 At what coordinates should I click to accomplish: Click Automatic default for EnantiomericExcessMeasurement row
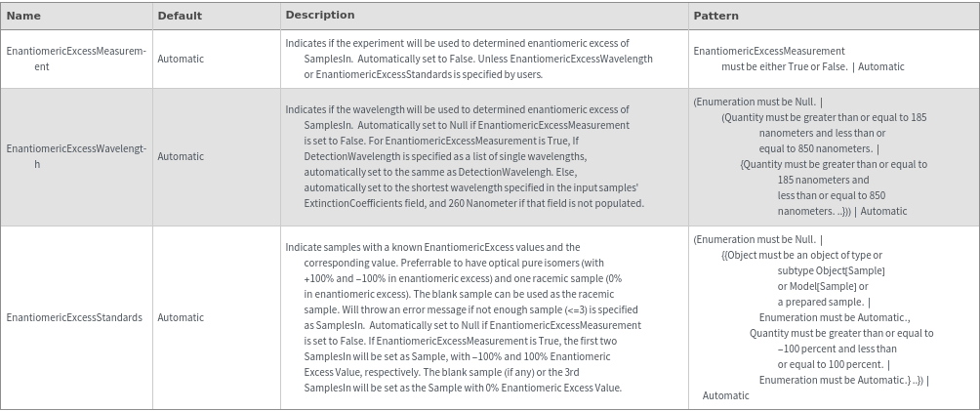pyautogui.click(x=181, y=59)
